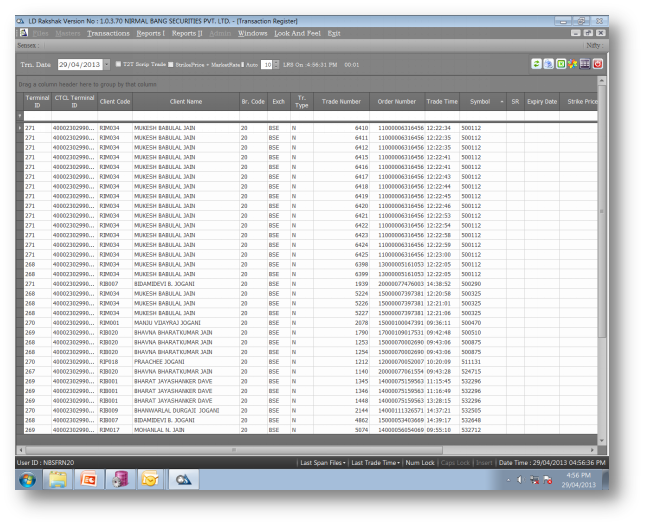
Task: Click the LD Rakshak icon in the taskbar
Action: pos(184,479)
